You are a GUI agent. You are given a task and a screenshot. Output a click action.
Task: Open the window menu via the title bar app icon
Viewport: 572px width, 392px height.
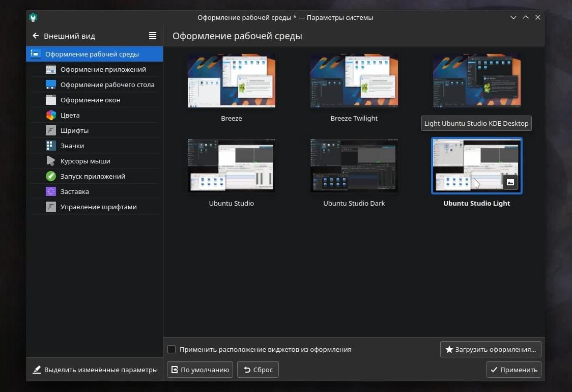(x=33, y=17)
